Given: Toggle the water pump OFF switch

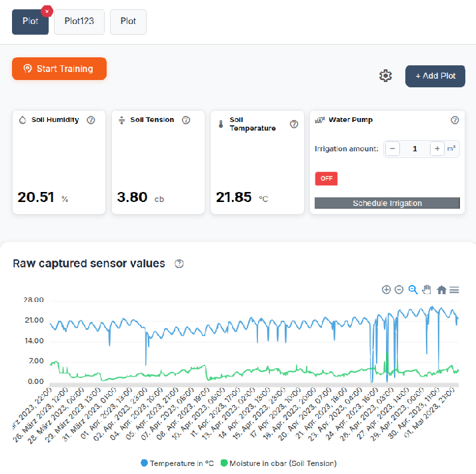Looking at the screenshot, I should tap(327, 179).
